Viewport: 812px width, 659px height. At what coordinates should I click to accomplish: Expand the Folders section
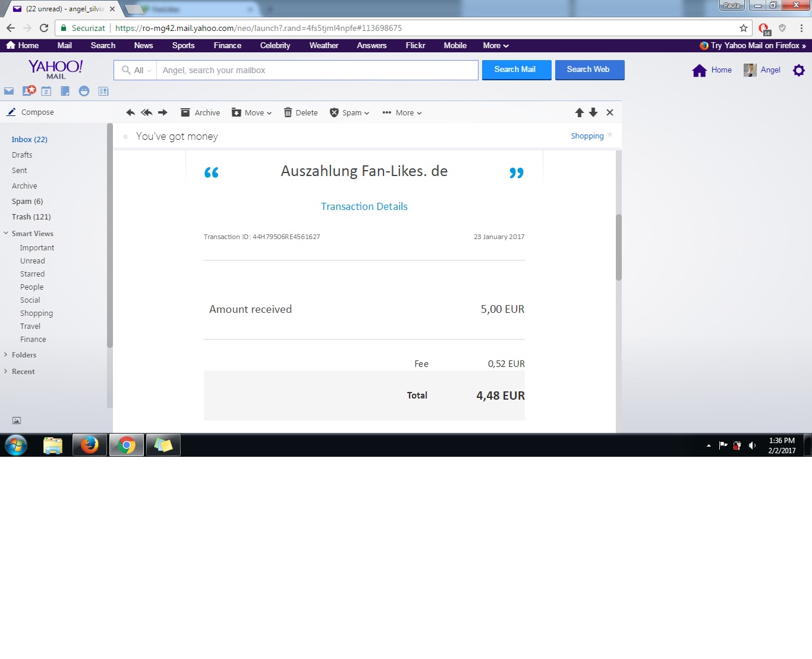[x=6, y=354]
